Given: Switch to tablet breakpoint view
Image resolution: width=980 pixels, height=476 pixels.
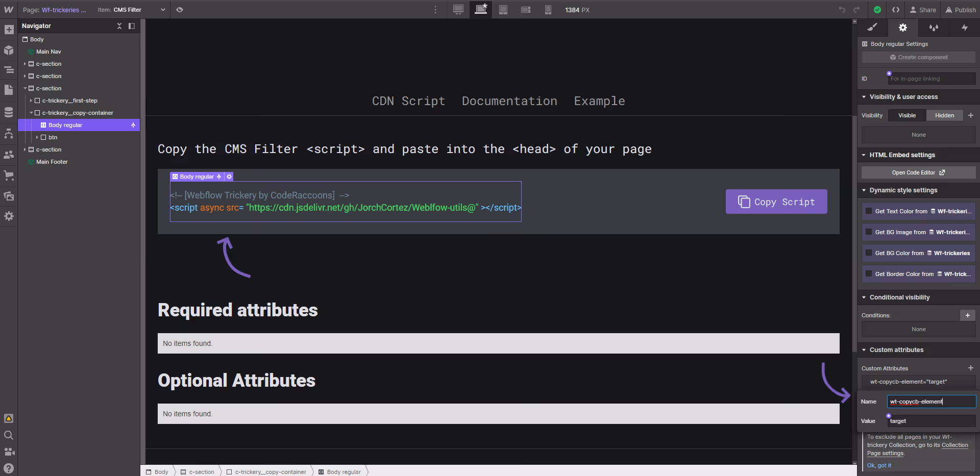Looking at the screenshot, I should click(503, 10).
